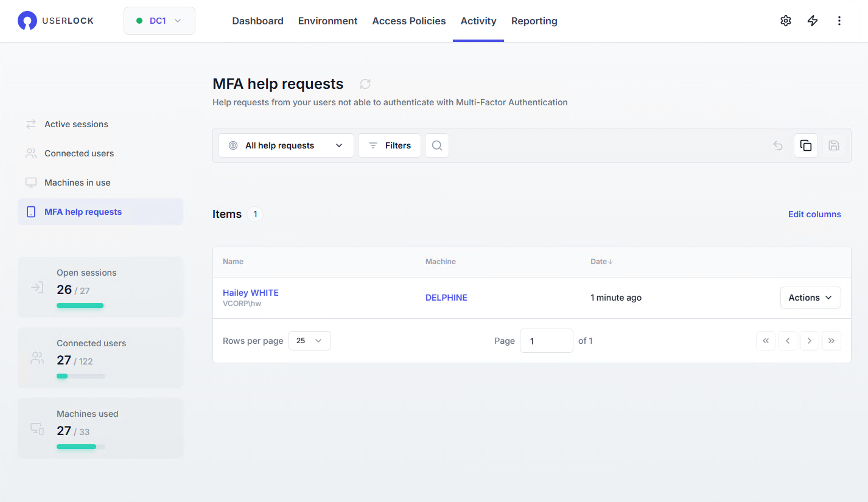Viewport: 868px width, 502px height.
Task: Select Active sessions in the sidebar
Action: [76, 124]
